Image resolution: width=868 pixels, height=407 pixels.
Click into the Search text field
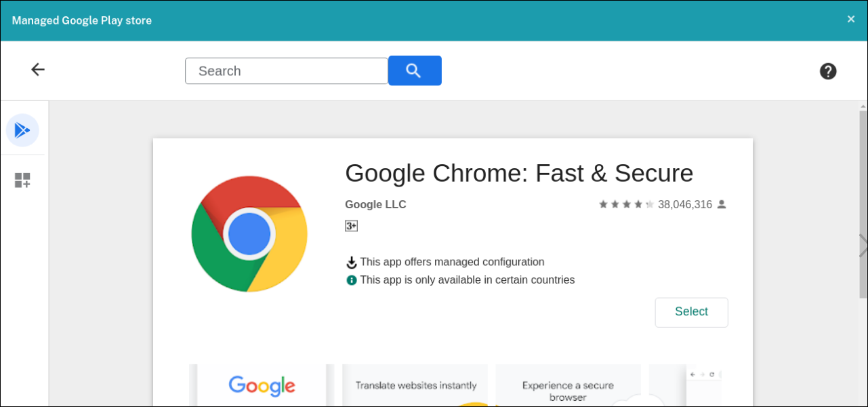[x=286, y=71]
